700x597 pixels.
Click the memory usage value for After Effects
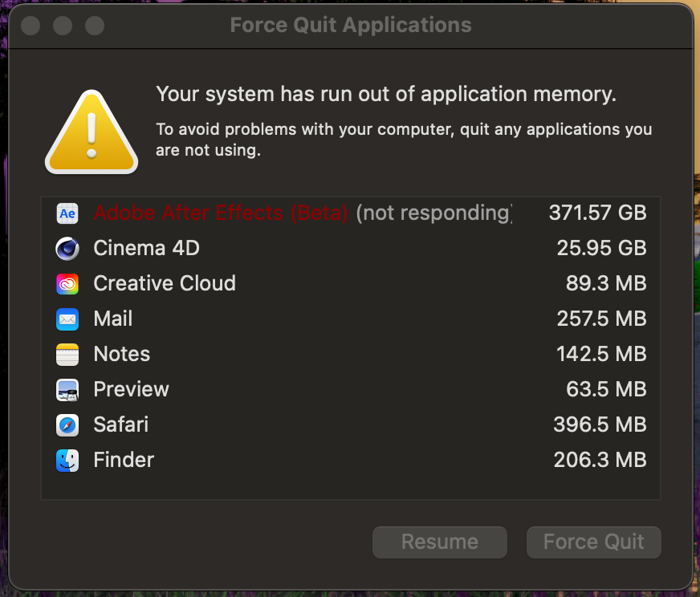click(597, 213)
